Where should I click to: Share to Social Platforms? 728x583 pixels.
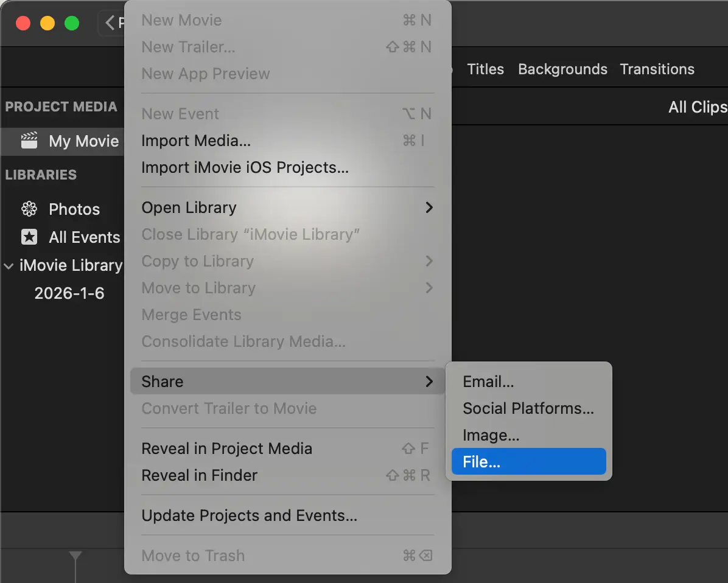[x=528, y=408]
